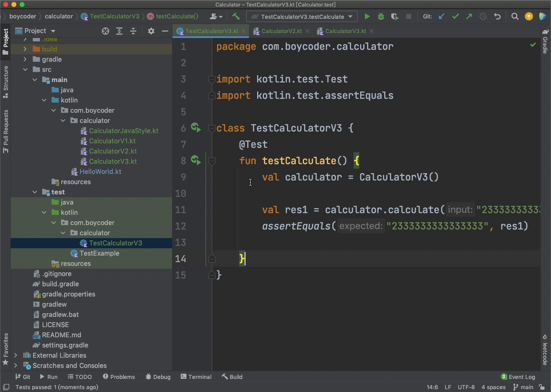
Task: Click the green Run button in toolbar
Action: point(367,16)
